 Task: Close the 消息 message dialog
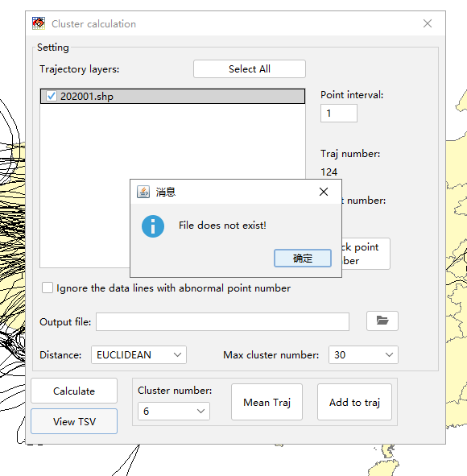pyautogui.click(x=324, y=192)
